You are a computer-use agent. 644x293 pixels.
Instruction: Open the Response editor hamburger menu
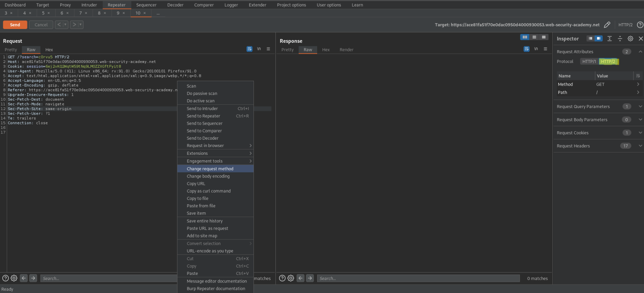click(545, 49)
